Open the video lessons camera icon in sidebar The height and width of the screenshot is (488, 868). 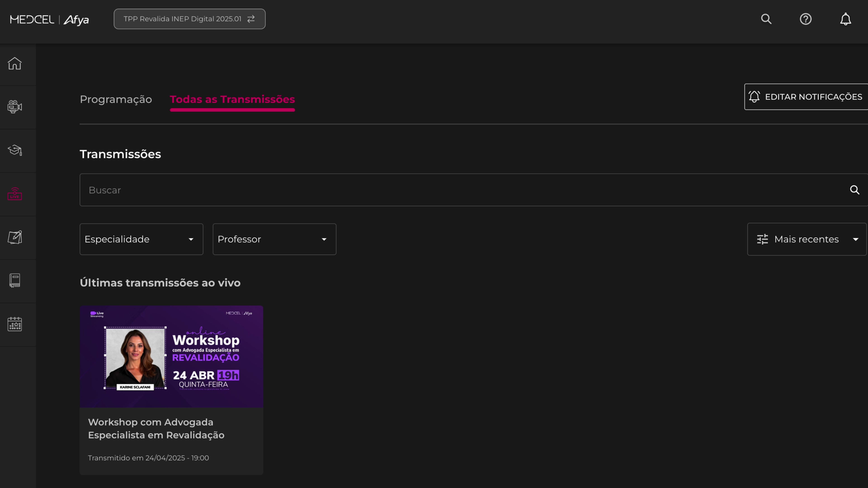14,107
